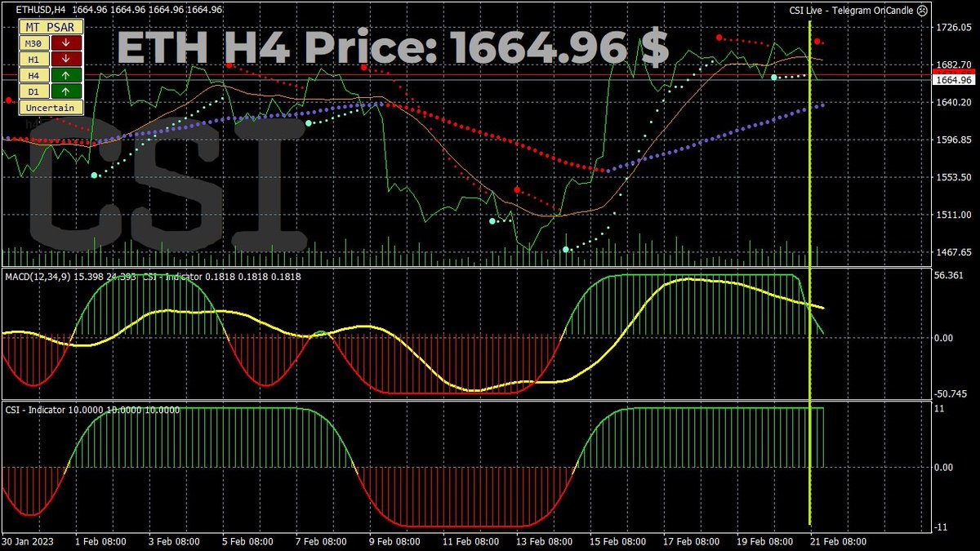Click the 1726.05 price axis label

[x=953, y=28]
